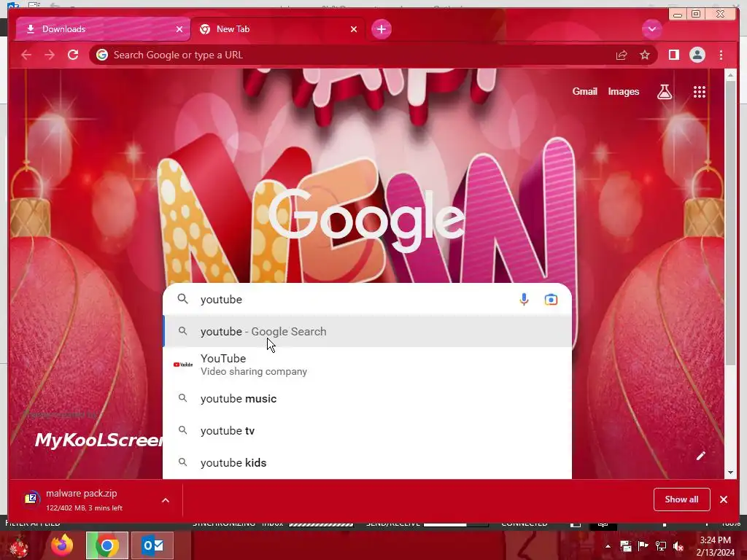Screen dimensions: 747x560
Task: Open network tray icon
Action: point(661,546)
